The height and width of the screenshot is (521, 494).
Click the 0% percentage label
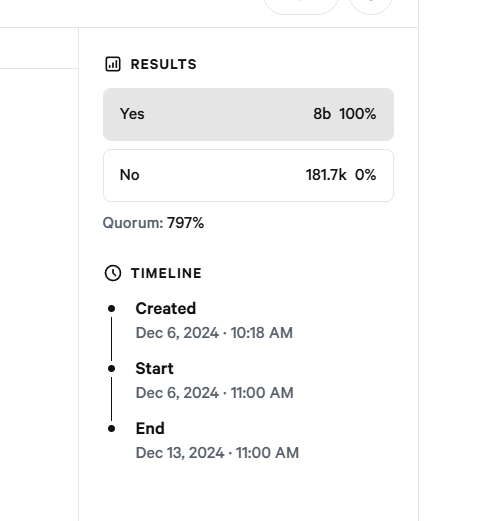(365, 175)
